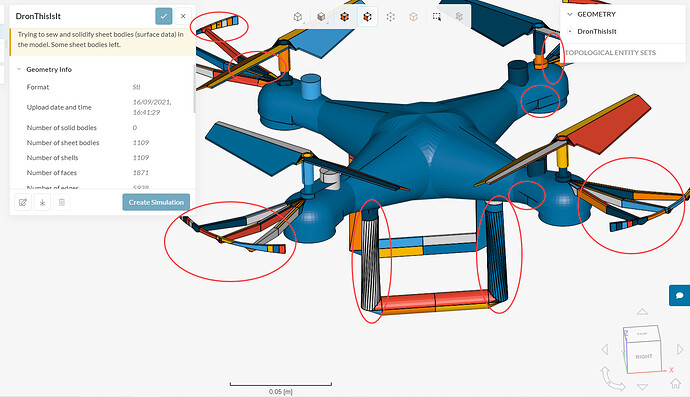The image size is (690, 397).
Task: Select the shaded gray cube render mode
Action: click(321, 17)
